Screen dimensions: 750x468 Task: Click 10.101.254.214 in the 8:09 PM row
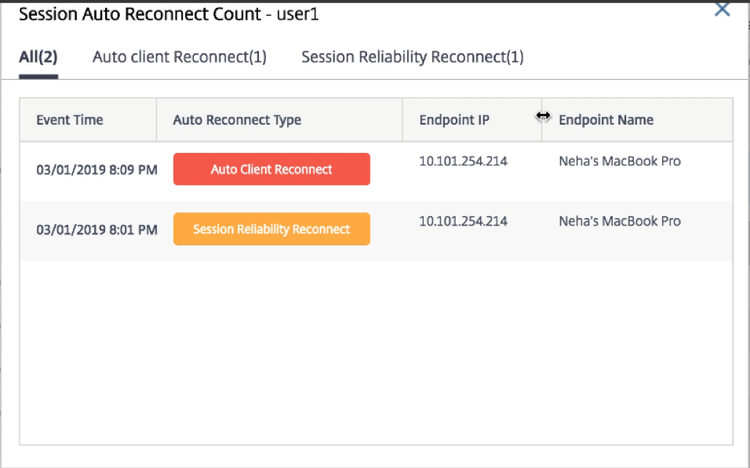click(463, 161)
